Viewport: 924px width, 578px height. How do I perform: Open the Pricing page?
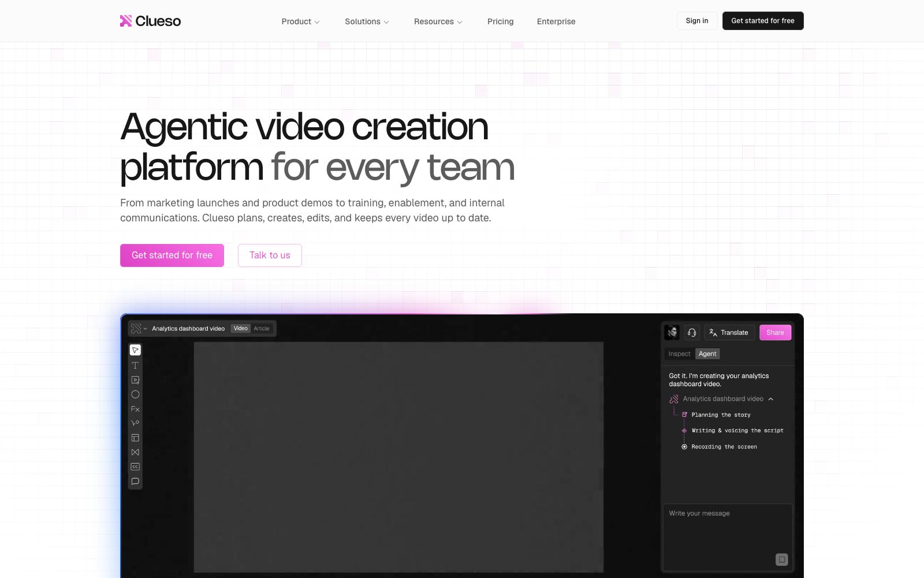500,21
